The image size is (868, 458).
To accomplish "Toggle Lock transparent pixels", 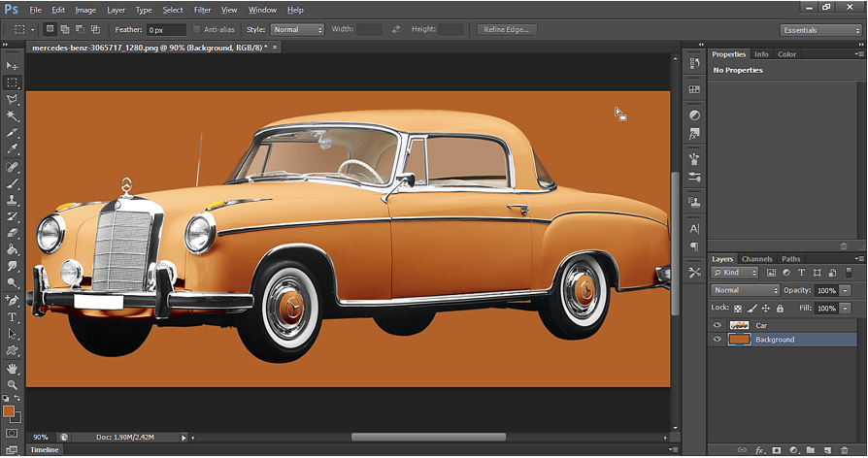I will [x=737, y=309].
